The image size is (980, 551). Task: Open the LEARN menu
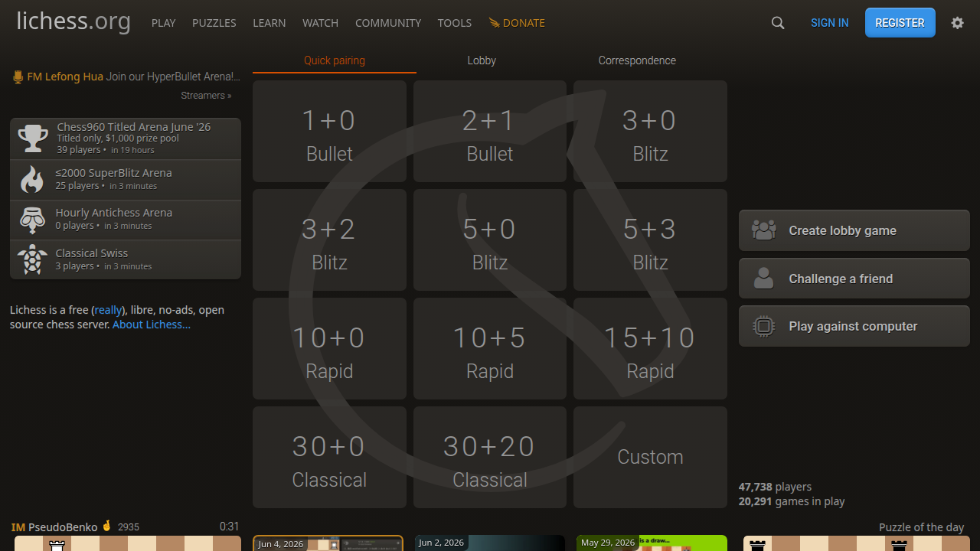click(269, 23)
